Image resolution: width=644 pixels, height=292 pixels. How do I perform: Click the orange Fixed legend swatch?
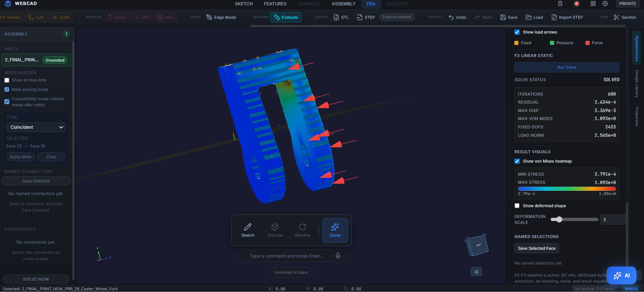(x=516, y=43)
